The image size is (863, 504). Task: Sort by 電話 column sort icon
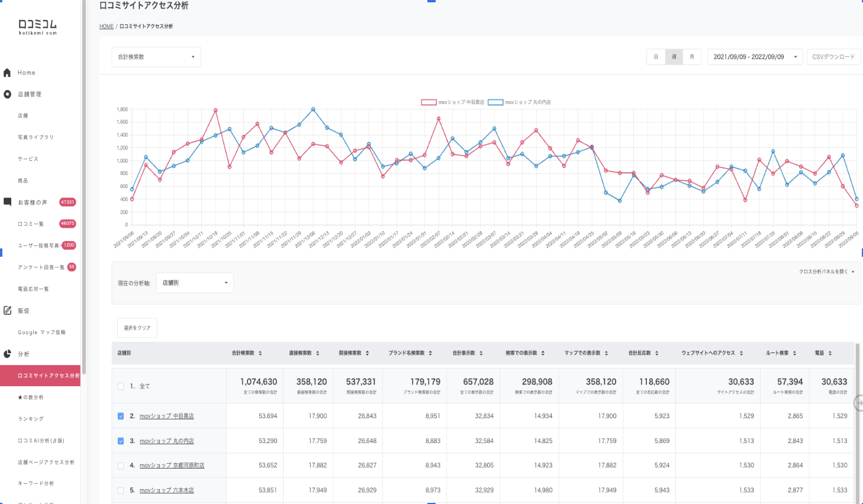(x=830, y=353)
